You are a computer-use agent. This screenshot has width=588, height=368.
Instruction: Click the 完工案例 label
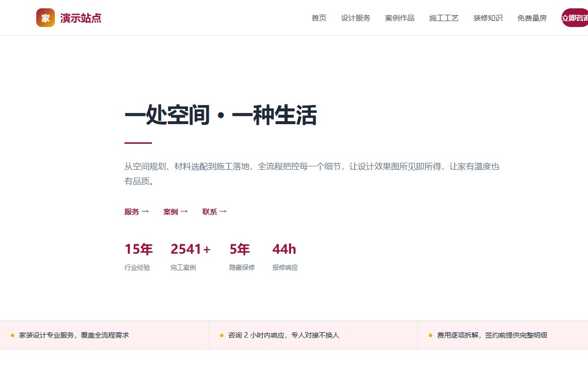183,267
